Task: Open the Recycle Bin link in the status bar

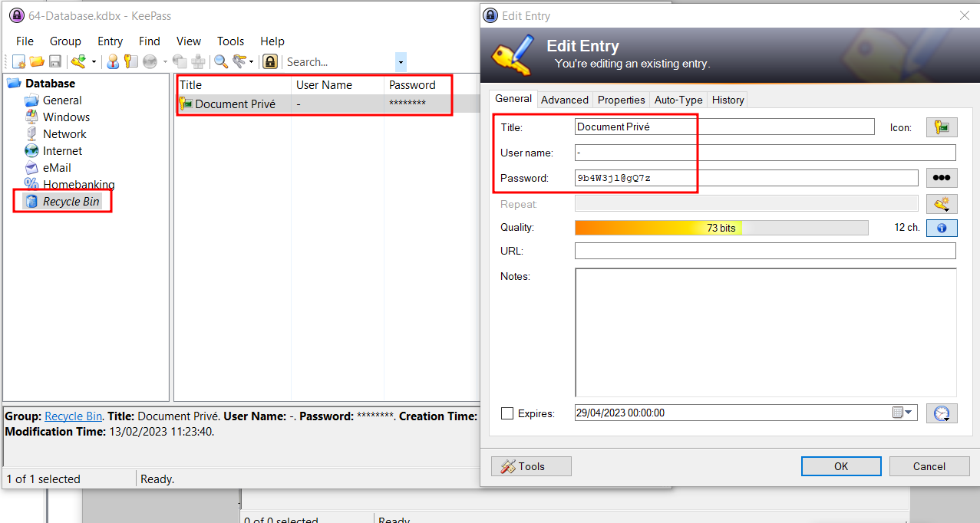Action: [x=73, y=416]
